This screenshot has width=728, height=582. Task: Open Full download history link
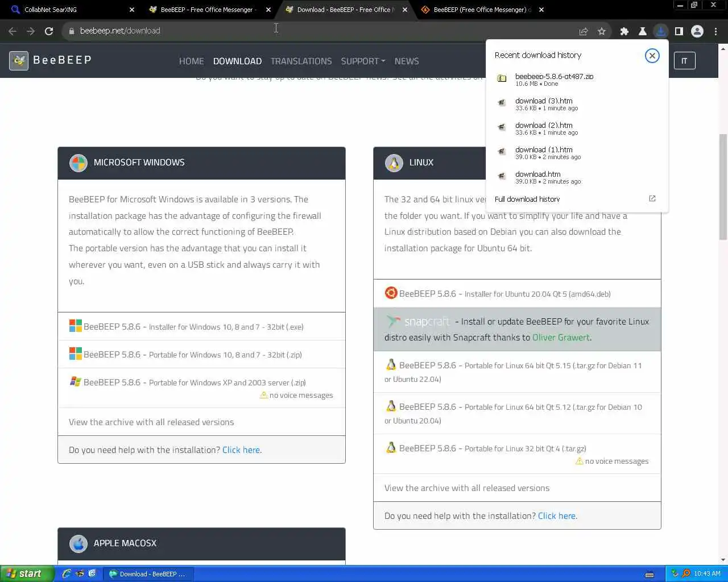click(527, 199)
